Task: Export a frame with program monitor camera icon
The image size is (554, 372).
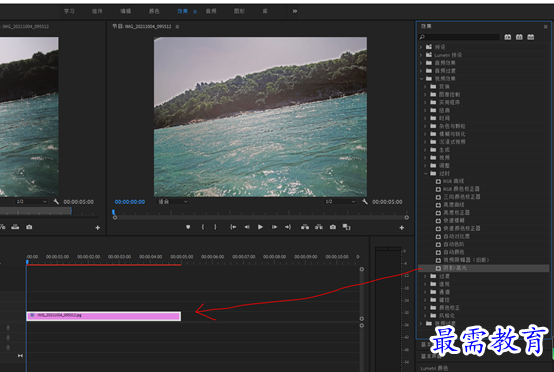Action: tap(333, 227)
